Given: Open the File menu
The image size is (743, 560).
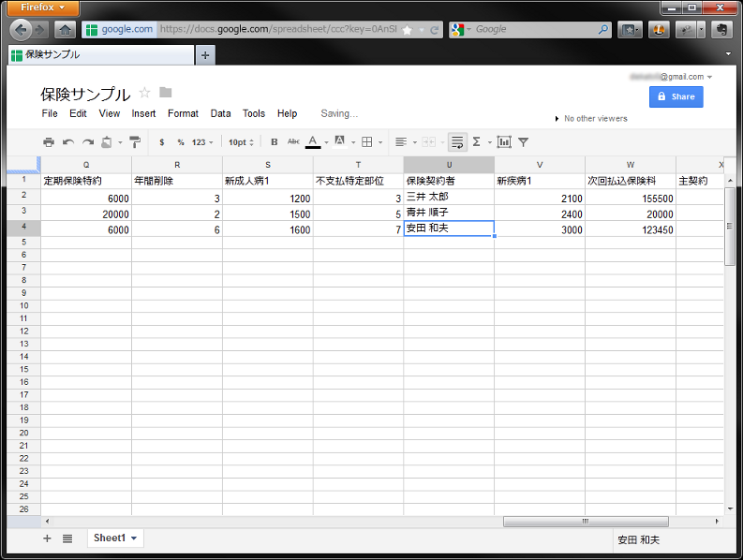Looking at the screenshot, I should pos(50,113).
